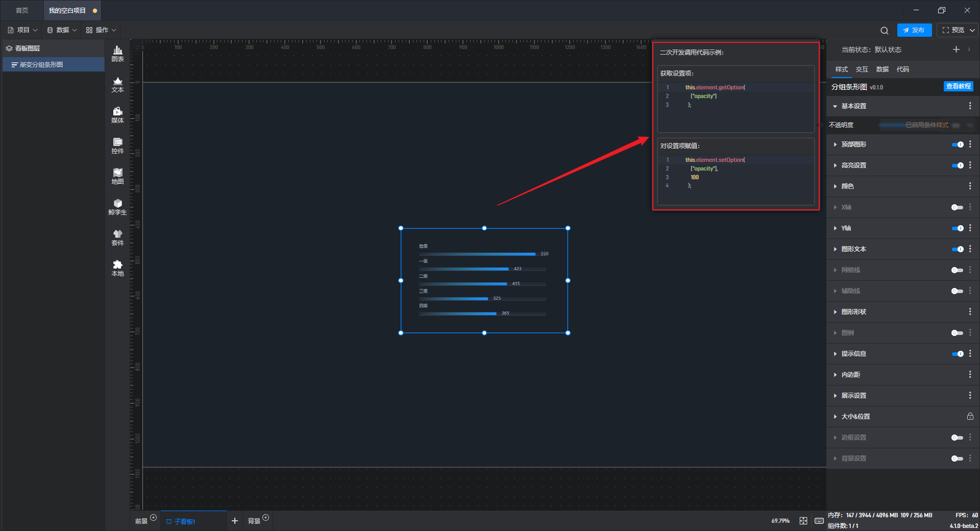
Task: Switch to the 交互 tab
Action: tap(862, 69)
